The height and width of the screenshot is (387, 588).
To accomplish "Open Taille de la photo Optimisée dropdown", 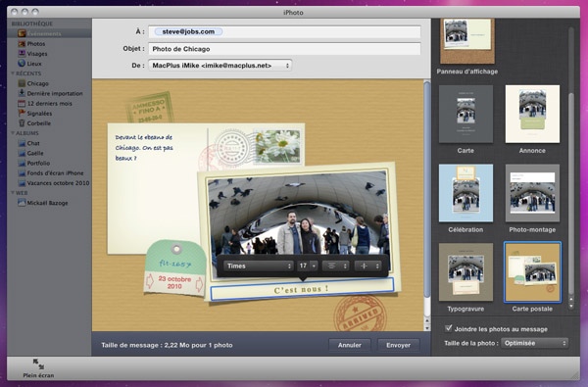I will [535, 343].
